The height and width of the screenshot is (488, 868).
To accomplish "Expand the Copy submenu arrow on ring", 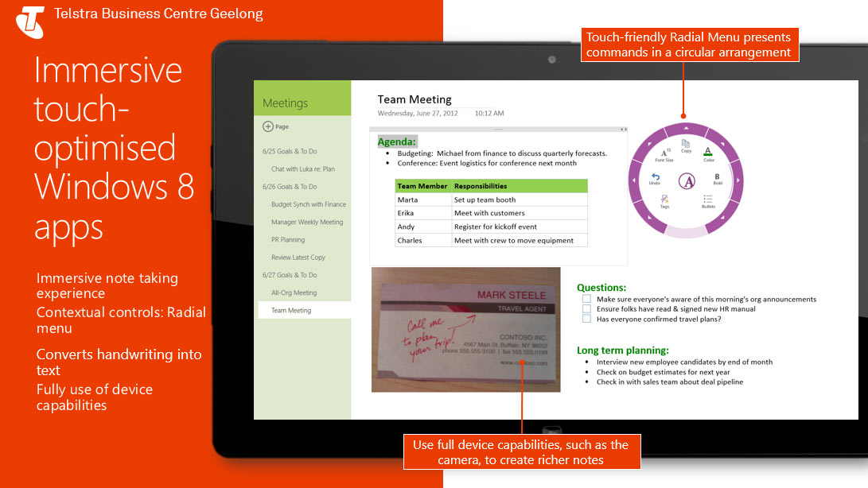I will 686,128.
